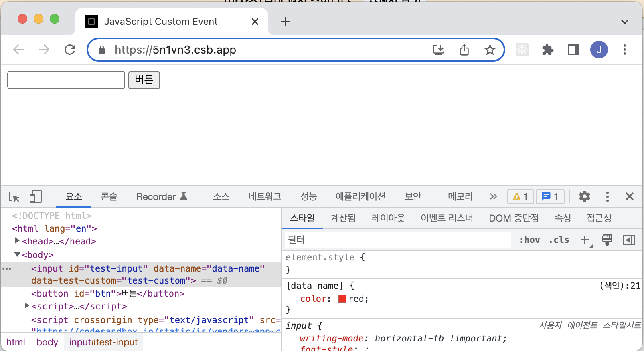Image resolution: width=644 pixels, height=351 pixels.
Task: Open the warnings count badge
Action: tap(520, 196)
